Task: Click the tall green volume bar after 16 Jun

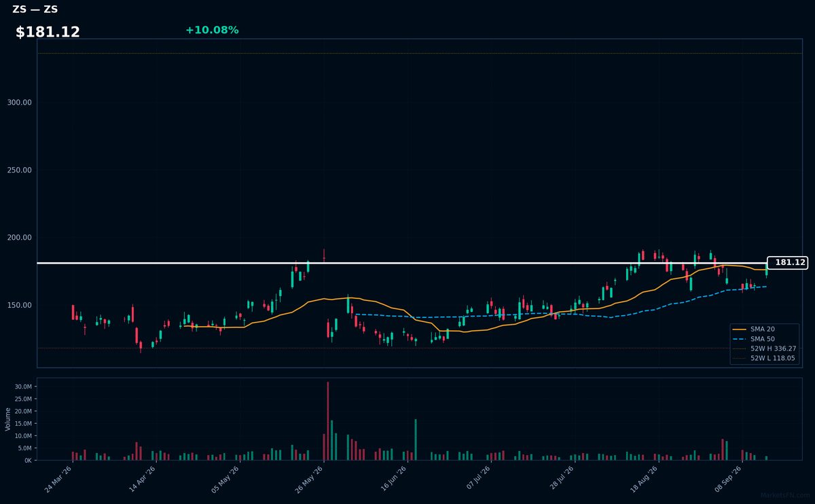Action: (x=416, y=439)
